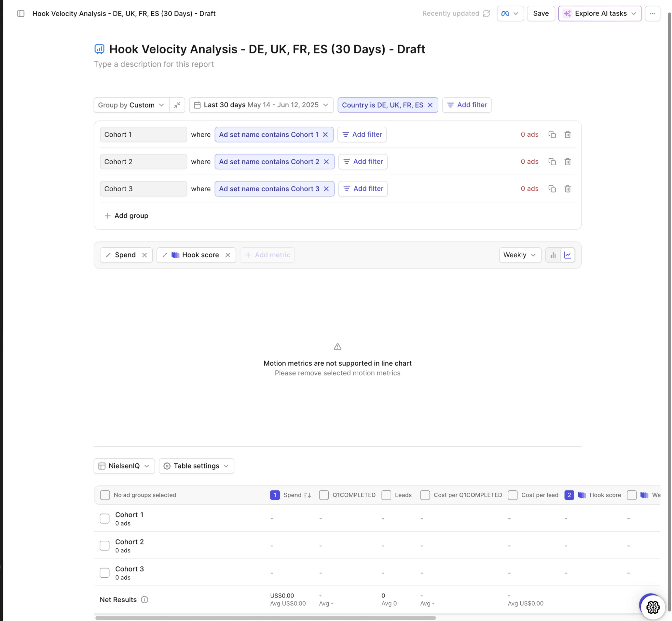This screenshot has width=672, height=621.
Task: Check the Cost per lead column checkbox
Action: [x=512, y=495]
